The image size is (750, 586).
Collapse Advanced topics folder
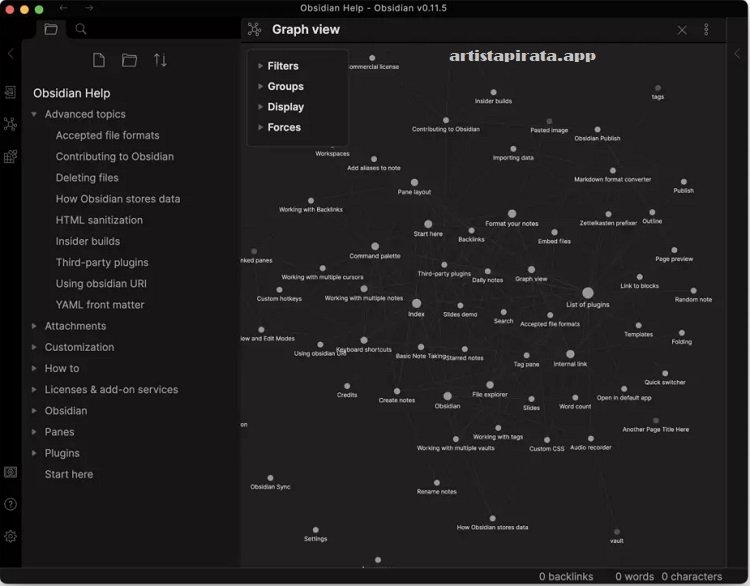click(x=34, y=114)
